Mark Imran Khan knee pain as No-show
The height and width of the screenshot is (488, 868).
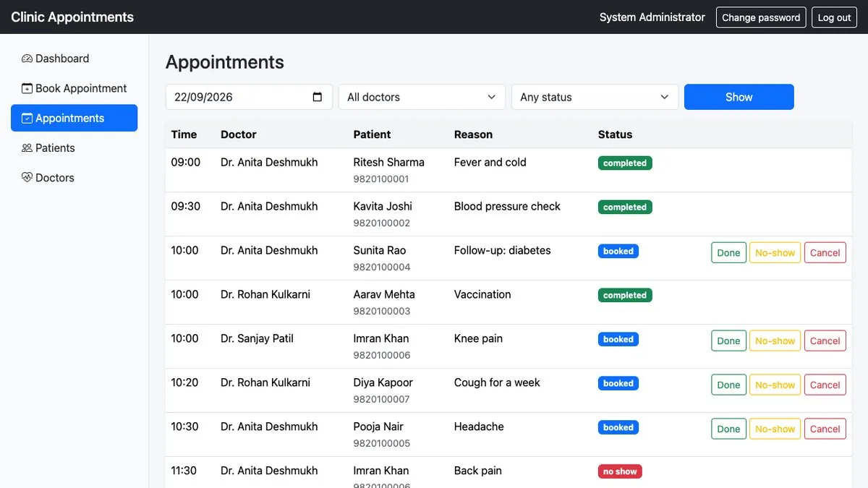(x=775, y=341)
